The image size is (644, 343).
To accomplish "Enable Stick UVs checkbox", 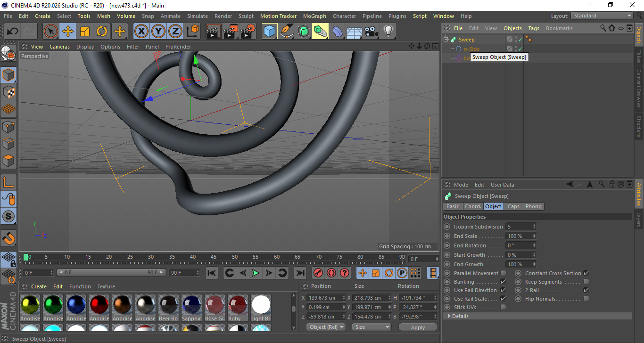I will tap(503, 307).
